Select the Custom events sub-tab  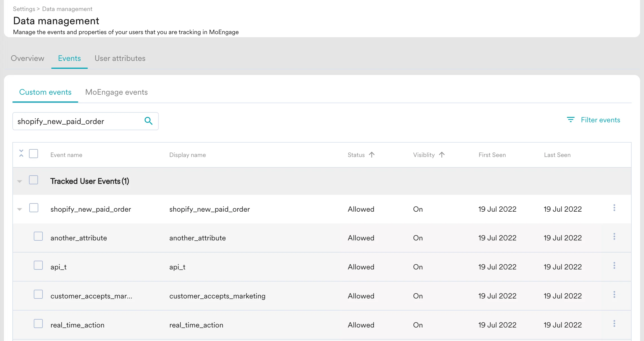(45, 92)
